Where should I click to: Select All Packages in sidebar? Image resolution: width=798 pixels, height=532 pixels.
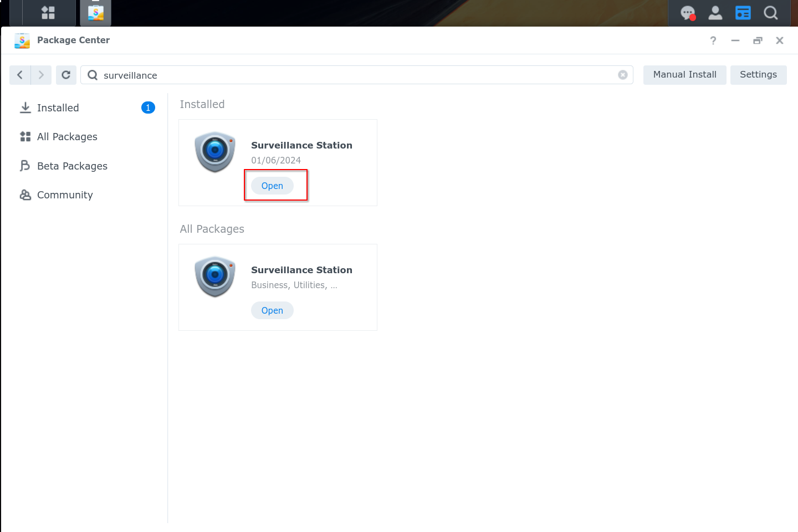point(67,137)
